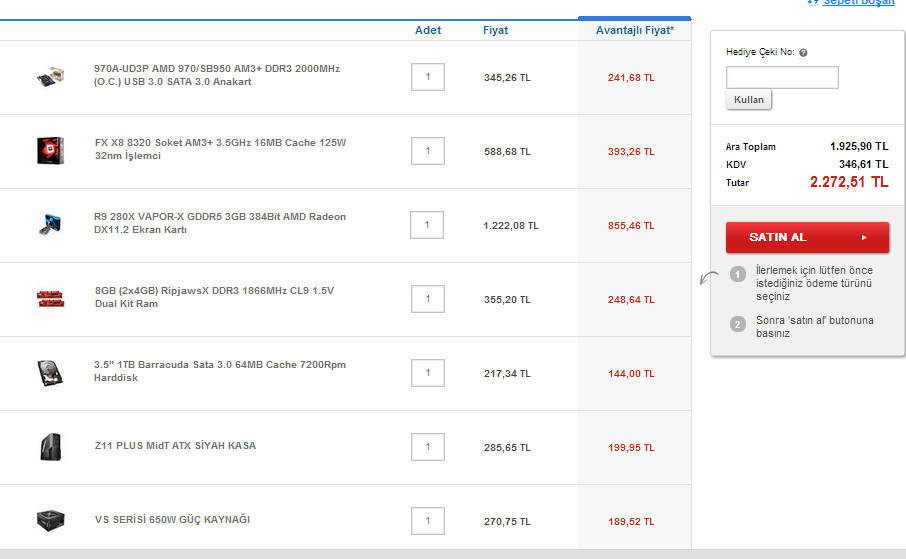Open the VS SERİSİ 650W GÜÇ KAYNAĞI title
This screenshot has width=906, height=559.
click(x=172, y=520)
